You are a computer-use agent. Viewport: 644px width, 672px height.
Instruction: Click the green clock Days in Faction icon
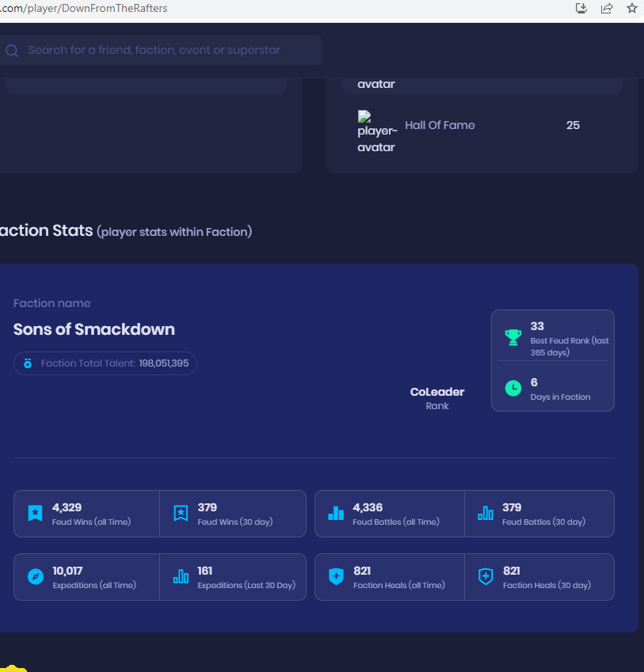pyautogui.click(x=513, y=389)
